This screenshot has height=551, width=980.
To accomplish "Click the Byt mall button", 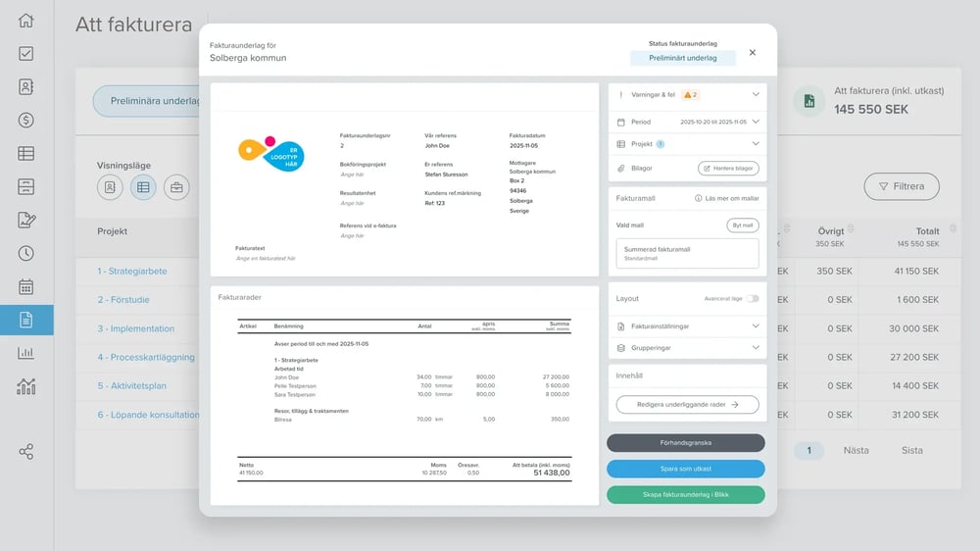I will [743, 225].
